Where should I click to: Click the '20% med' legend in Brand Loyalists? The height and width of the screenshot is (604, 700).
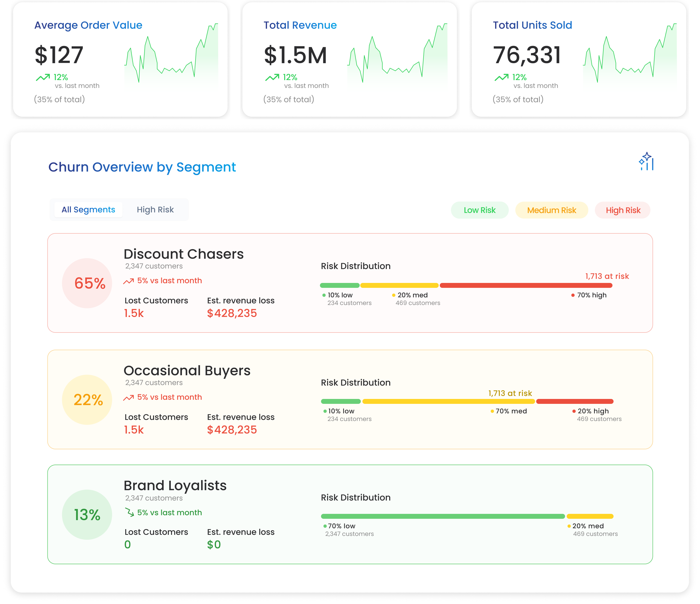[585, 526]
